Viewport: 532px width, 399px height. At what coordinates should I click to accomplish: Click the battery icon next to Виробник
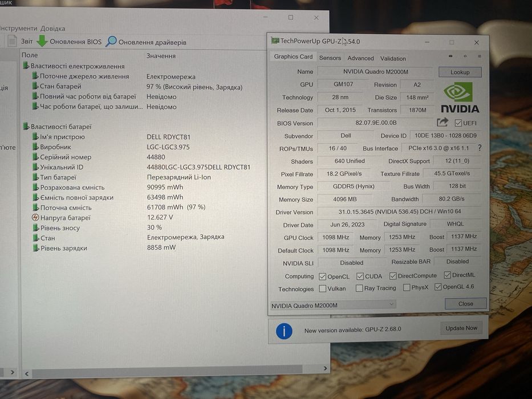pos(35,146)
